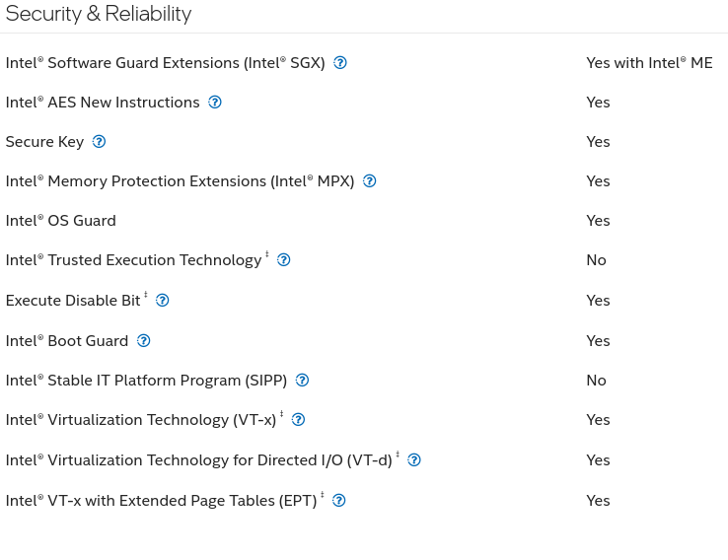Click the Security & Reliability heading
The image size is (728, 560).
point(99,14)
